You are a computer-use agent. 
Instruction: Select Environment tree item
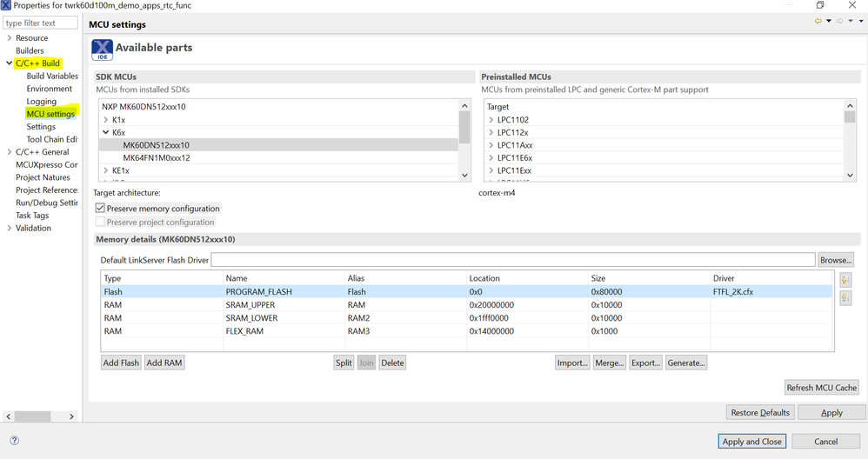click(50, 89)
